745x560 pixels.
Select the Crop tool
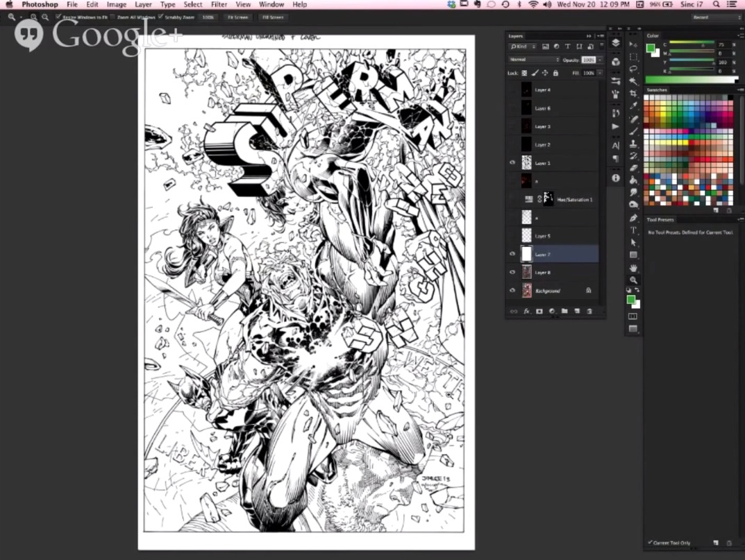tap(633, 94)
